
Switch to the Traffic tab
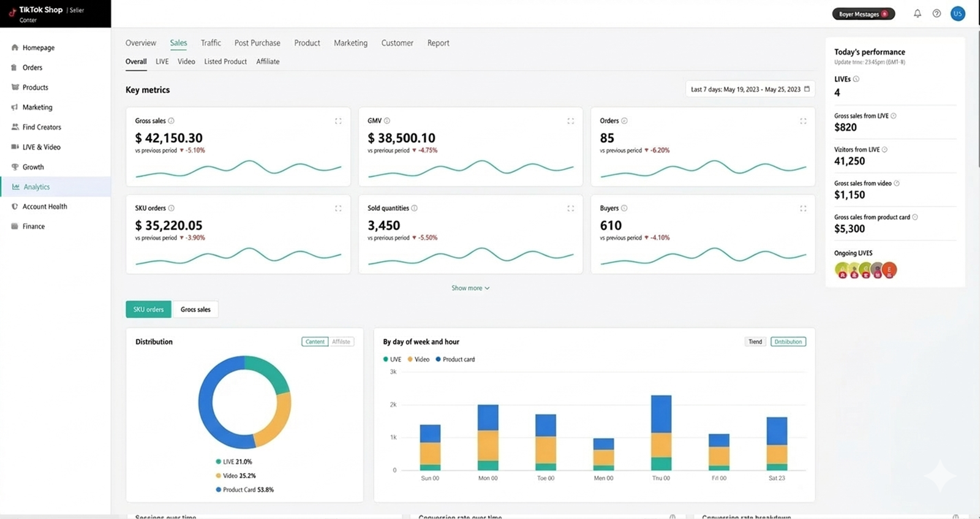pyautogui.click(x=211, y=43)
